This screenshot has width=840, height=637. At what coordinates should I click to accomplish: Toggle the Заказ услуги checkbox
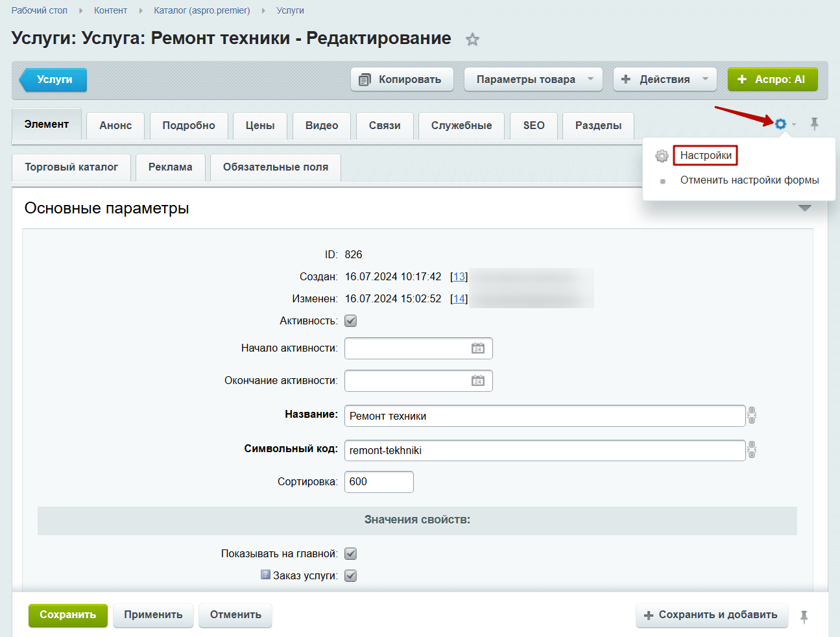351,576
